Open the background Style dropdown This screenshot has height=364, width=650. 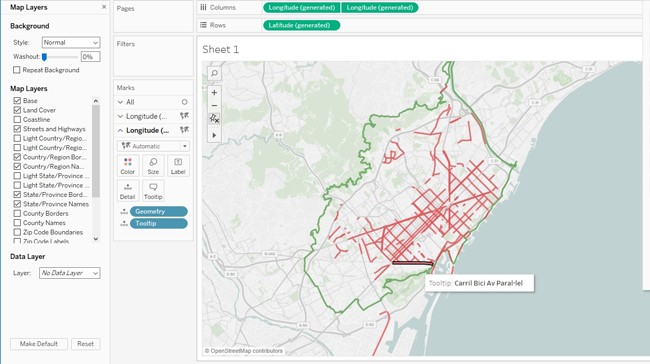[x=71, y=42]
